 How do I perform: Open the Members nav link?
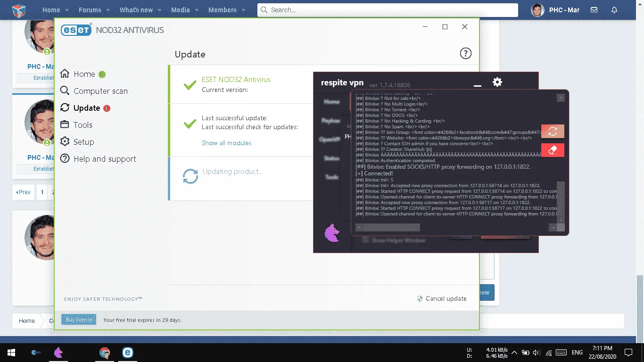pyautogui.click(x=223, y=10)
